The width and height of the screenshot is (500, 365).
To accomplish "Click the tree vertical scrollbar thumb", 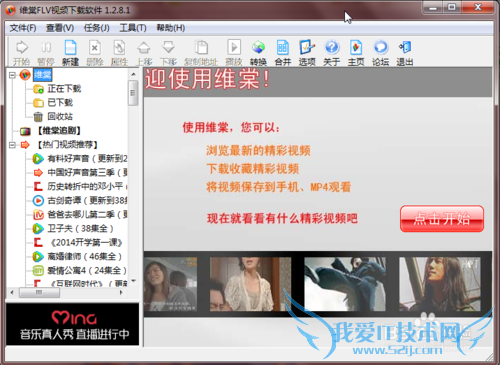I will (133, 93).
